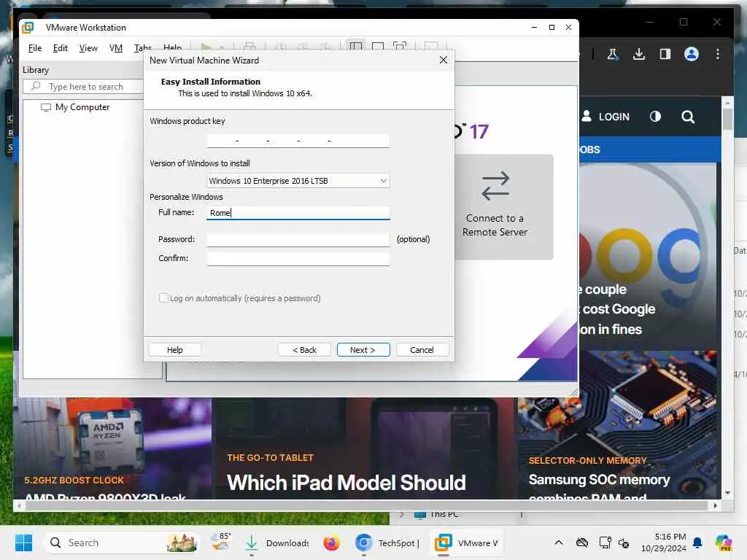Expand the system tray hidden icons chevron

[x=558, y=542]
